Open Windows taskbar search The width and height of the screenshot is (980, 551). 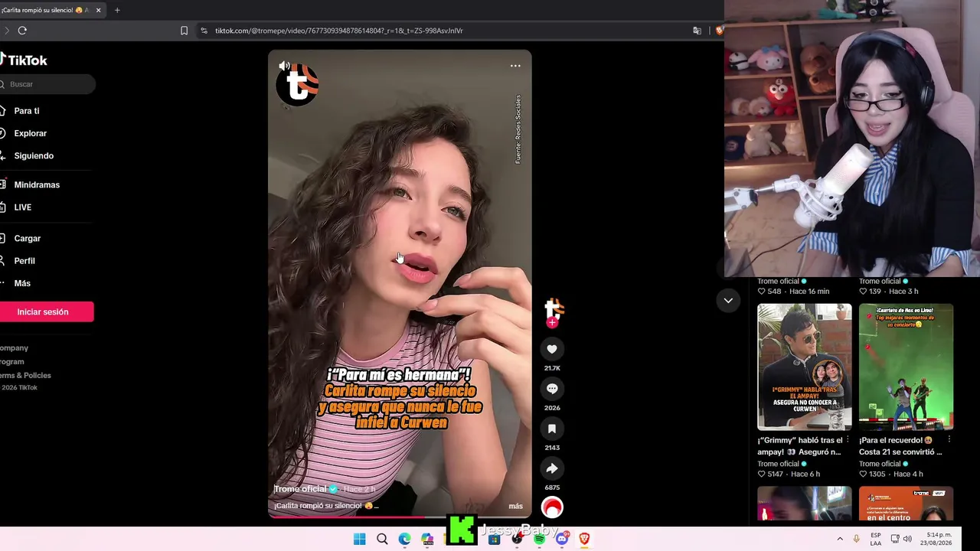[382, 539]
